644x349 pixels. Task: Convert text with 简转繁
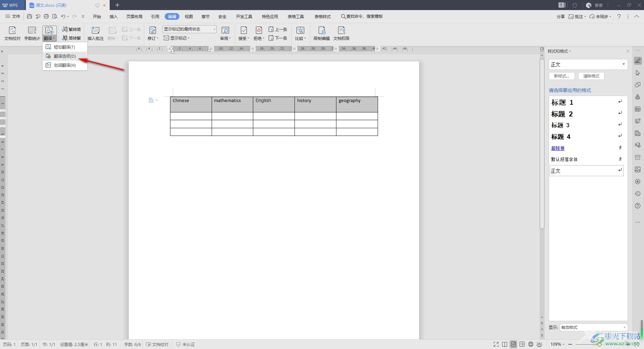pos(71,38)
